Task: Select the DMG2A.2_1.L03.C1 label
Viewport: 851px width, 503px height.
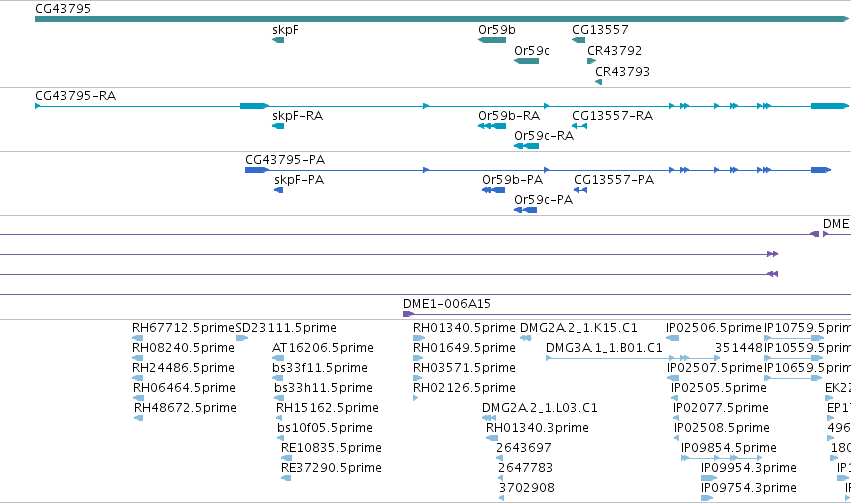Action: coord(539,408)
